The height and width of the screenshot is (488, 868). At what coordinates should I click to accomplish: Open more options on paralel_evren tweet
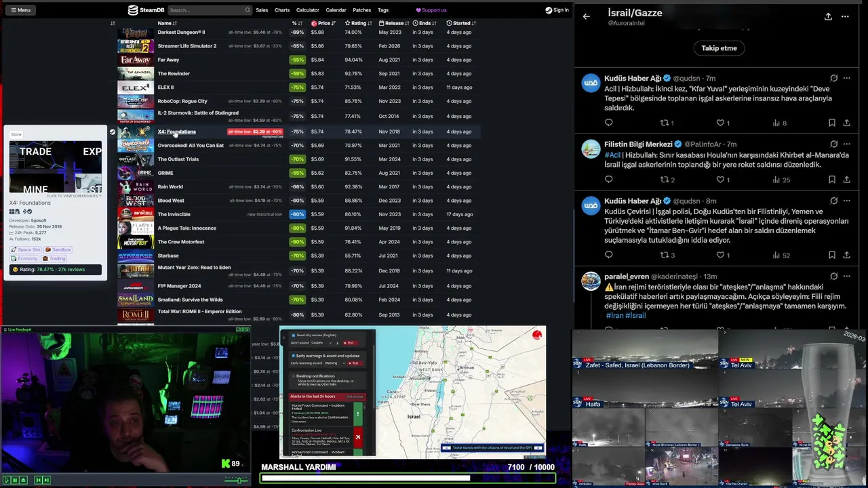pos(846,277)
